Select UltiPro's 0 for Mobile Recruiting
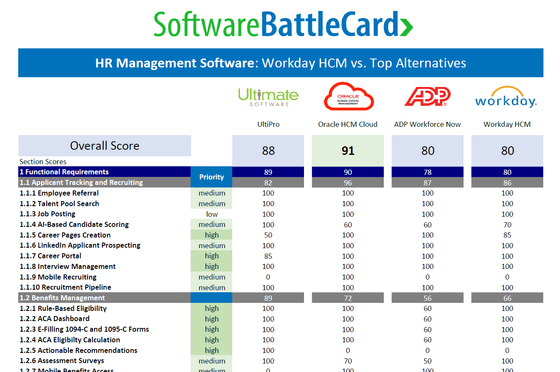560x372 pixels. coord(268,277)
